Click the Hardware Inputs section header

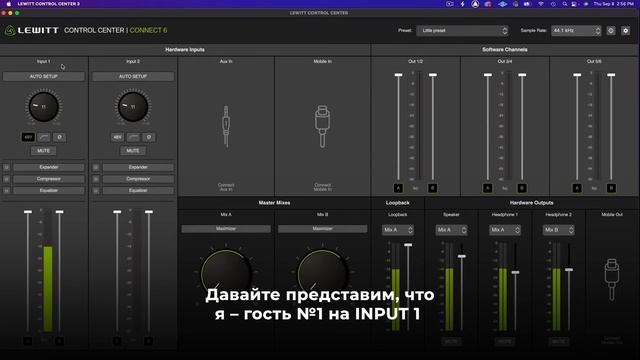coord(185,50)
